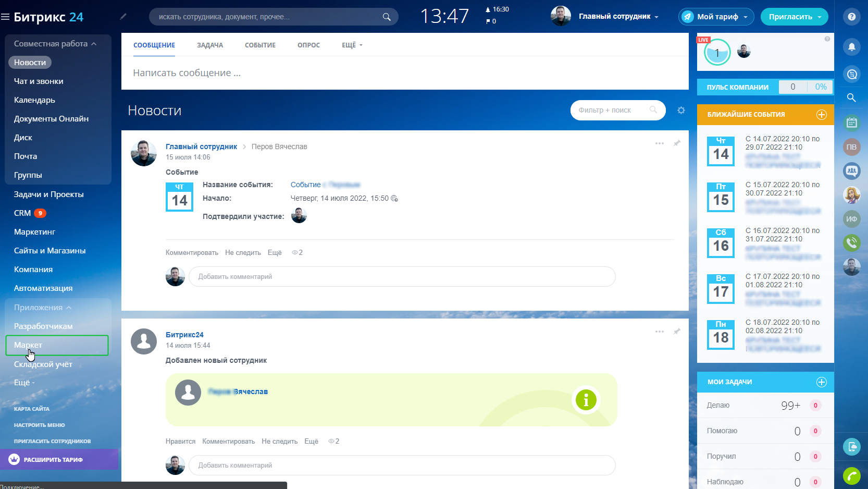Open the clock showing 13:47
This screenshot has height=489, width=868.
(444, 16)
